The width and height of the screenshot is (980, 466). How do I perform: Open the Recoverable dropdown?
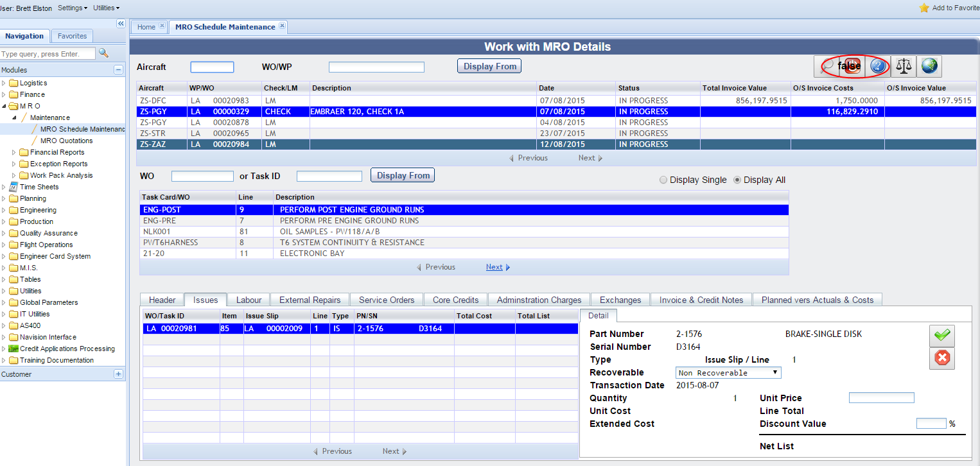(x=728, y=372)
